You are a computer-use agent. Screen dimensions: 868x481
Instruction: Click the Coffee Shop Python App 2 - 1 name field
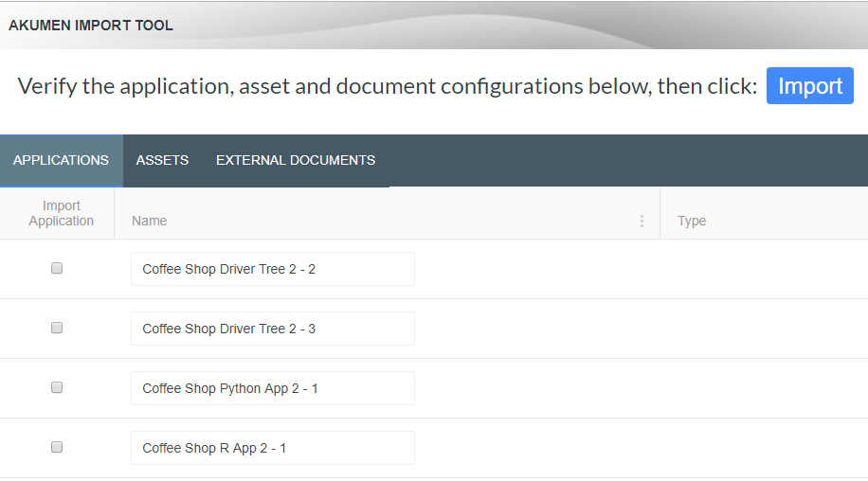[273, 388]
